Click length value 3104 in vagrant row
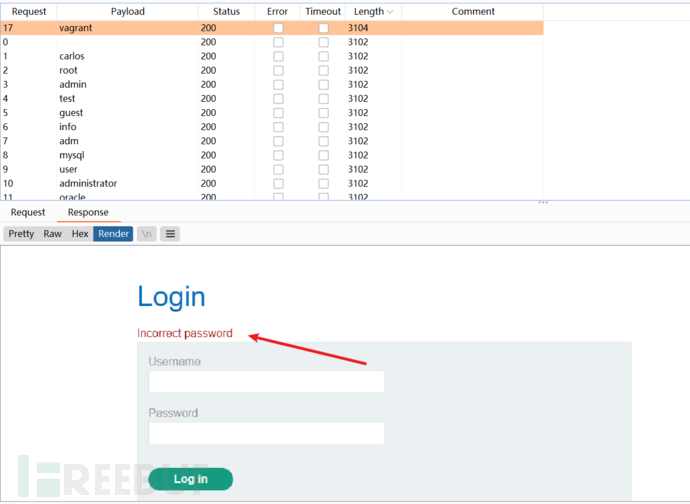 click(x=358, y=28)
